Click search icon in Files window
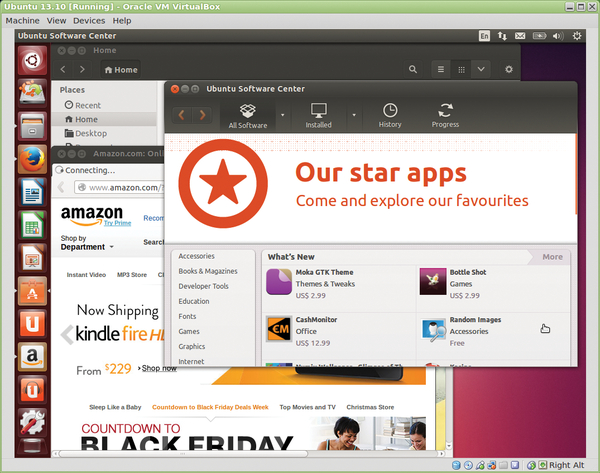This screenshot has width=600, height=473. tap(413, 70)
